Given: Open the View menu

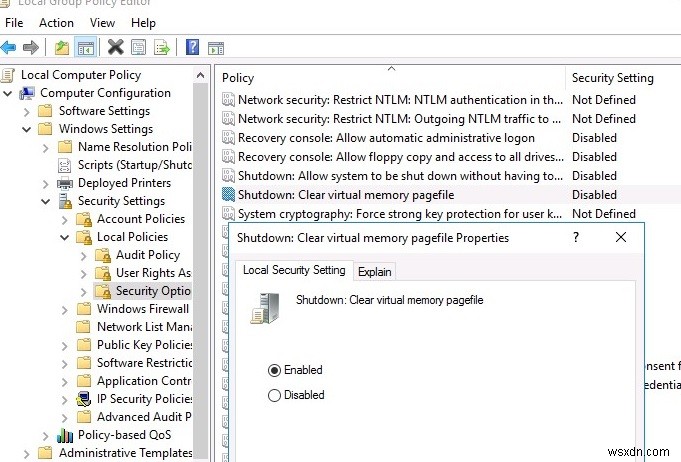Looking at the screenshot, I should pos(102,23).
